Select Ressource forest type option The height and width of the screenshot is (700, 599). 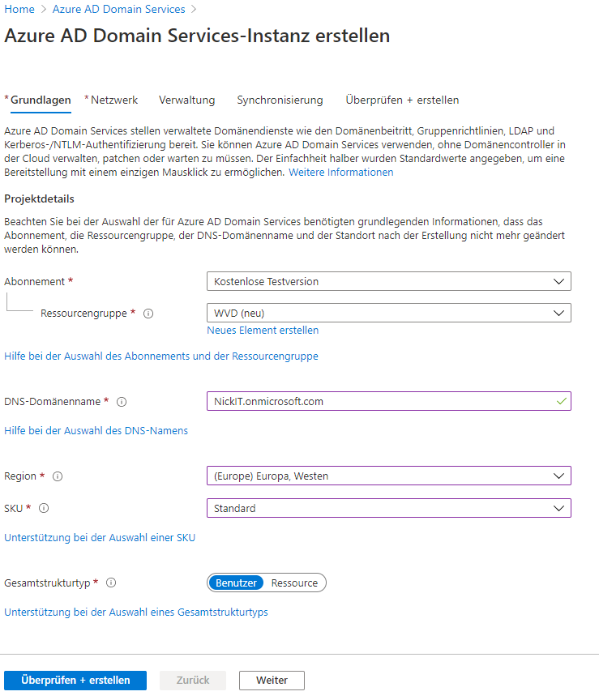pyautogui.click(x=294, y=583)
